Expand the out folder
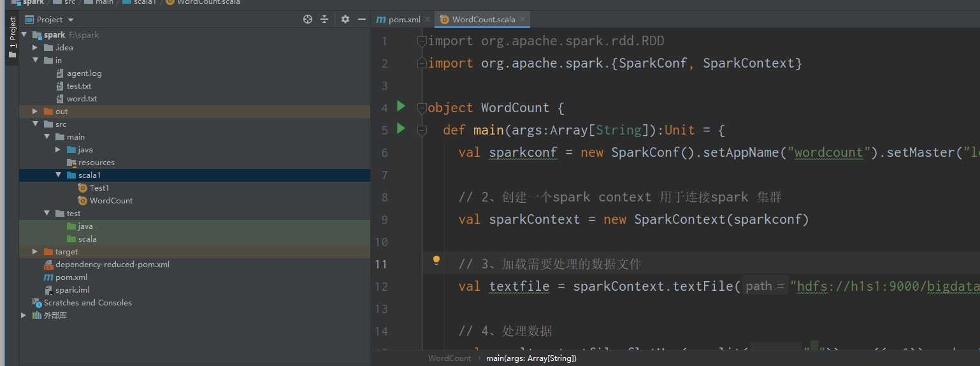Image resolution: width=980 pixels, height=366 pixels. [x=36, y=112]
